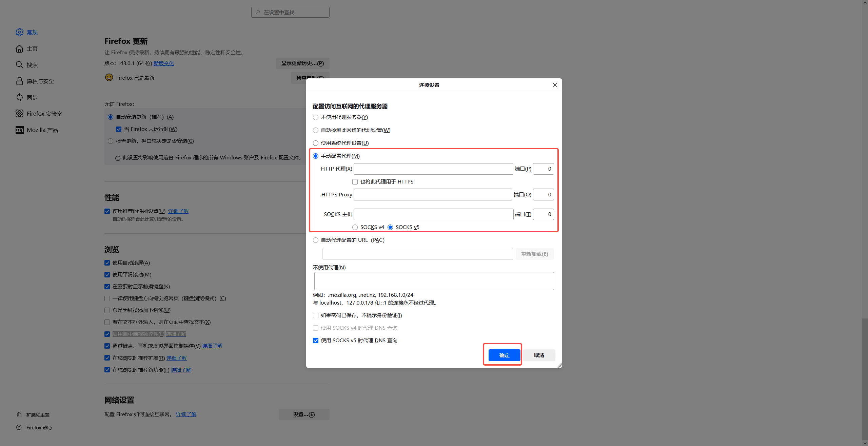This screenshot has height=446, width=868.
Task: Open Firefox Labs (实验室) icon
Action: pyautogui.click(x=19, y=114)
